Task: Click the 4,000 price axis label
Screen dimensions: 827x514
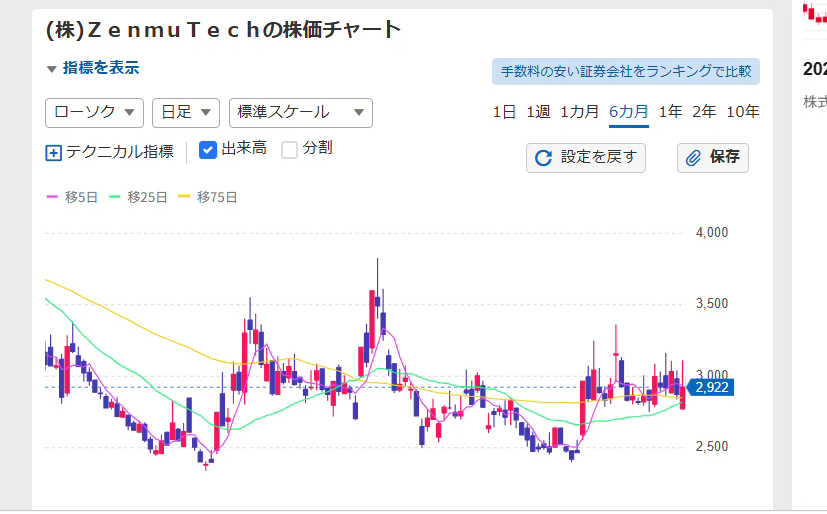Action: click(x=711, y=232)
